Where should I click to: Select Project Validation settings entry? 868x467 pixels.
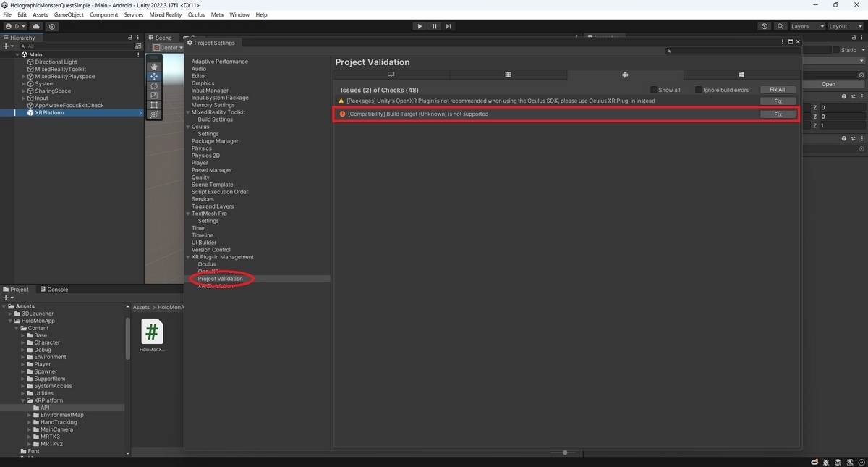click(x=221, y=279)
